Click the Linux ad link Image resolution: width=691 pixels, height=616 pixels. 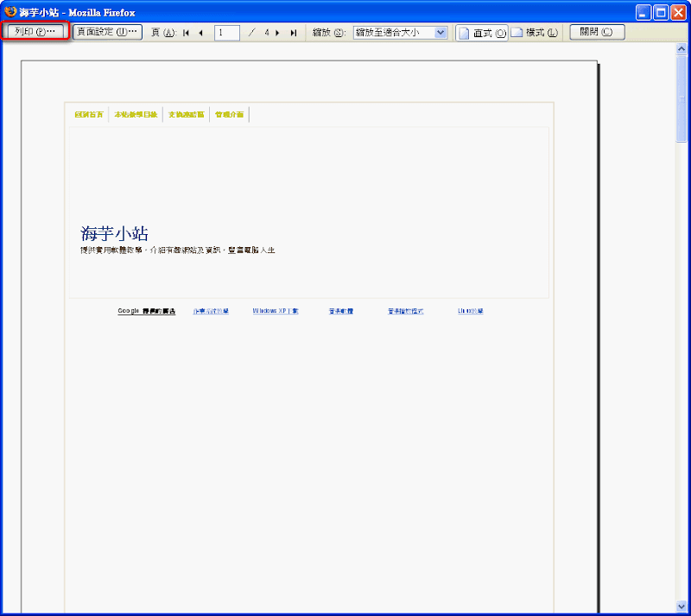click(470, 311)
